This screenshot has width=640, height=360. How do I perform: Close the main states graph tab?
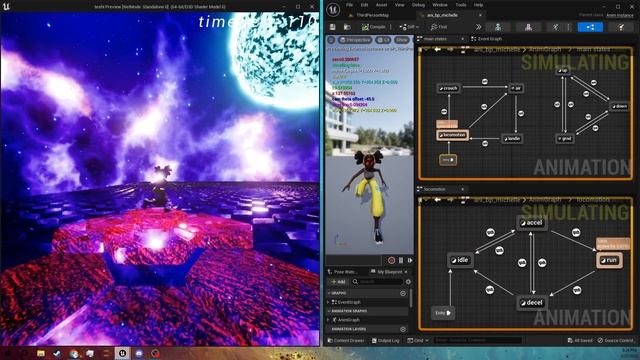click(462, 39)
